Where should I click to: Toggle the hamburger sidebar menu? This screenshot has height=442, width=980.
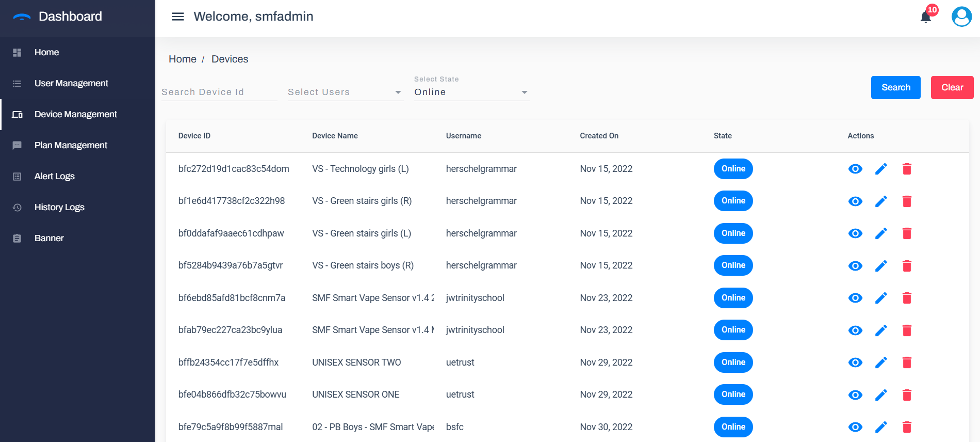178,17
